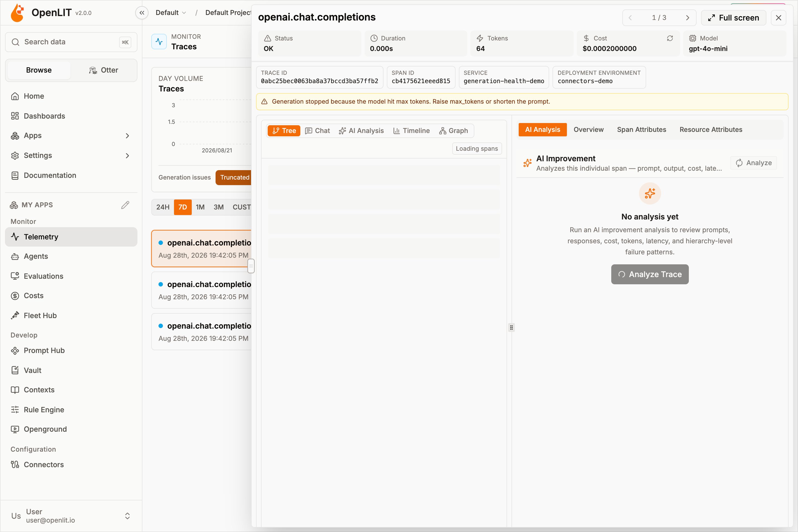Open the Contexts page
The image size is (798, 532).
(x=71, y=390)
